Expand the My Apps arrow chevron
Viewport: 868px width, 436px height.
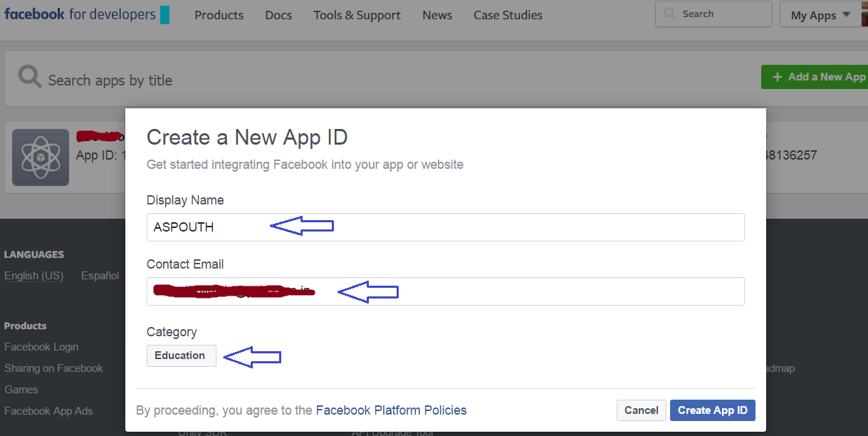(x=847, y=14)
